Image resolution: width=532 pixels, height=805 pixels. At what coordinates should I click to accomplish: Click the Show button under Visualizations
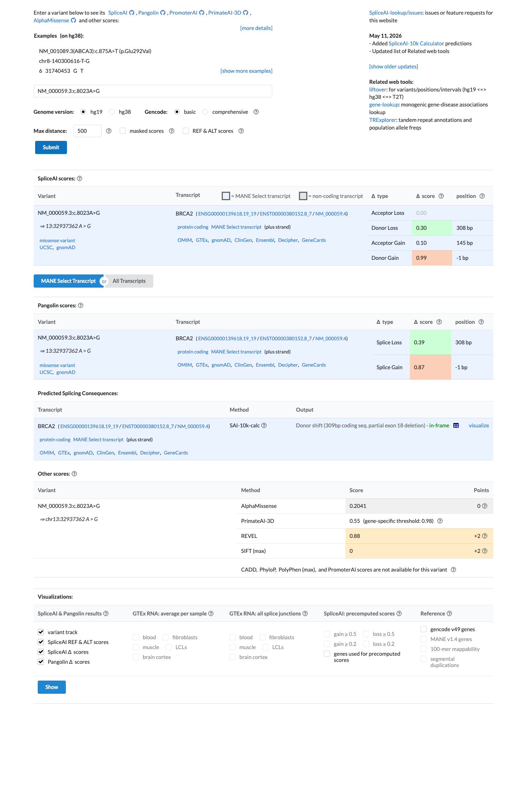click(52, 687)
